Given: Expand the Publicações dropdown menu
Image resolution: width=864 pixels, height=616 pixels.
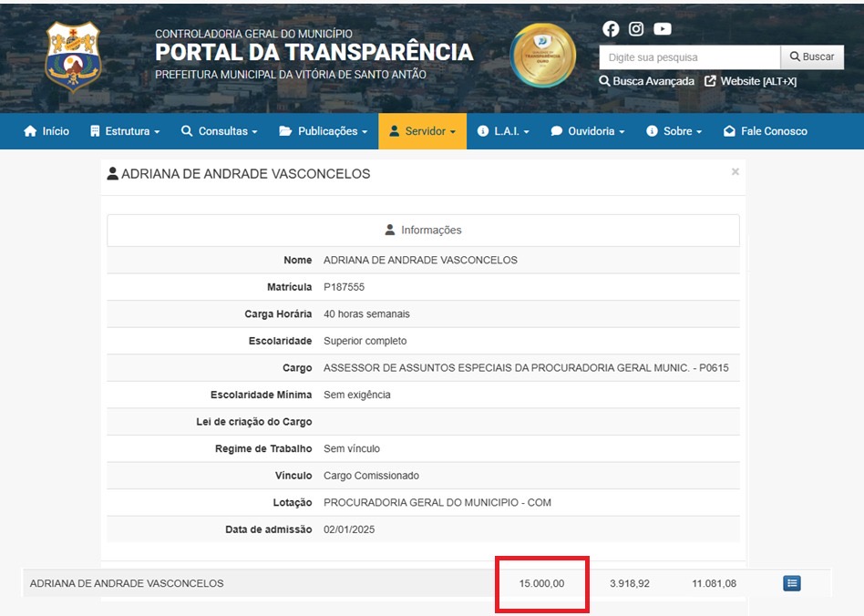Looking at the screenshot, I should pyautogui.click(x=324, y=131).
